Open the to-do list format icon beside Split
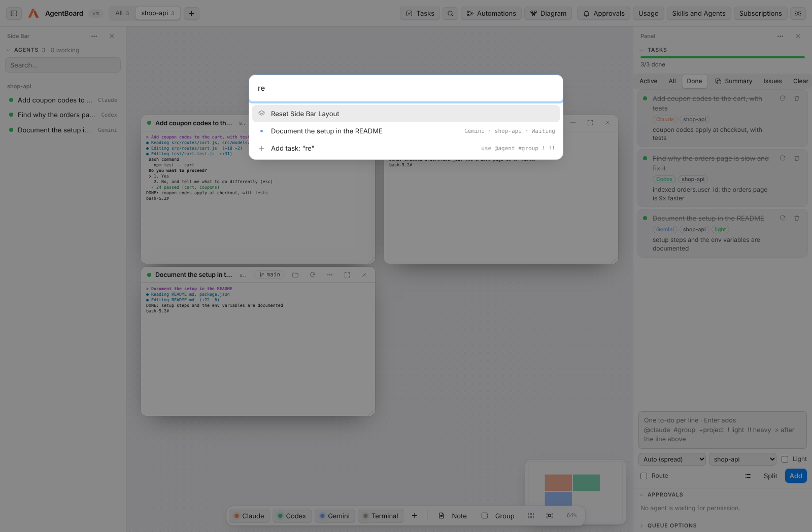The image size is (812, 532). coord(748,476)
